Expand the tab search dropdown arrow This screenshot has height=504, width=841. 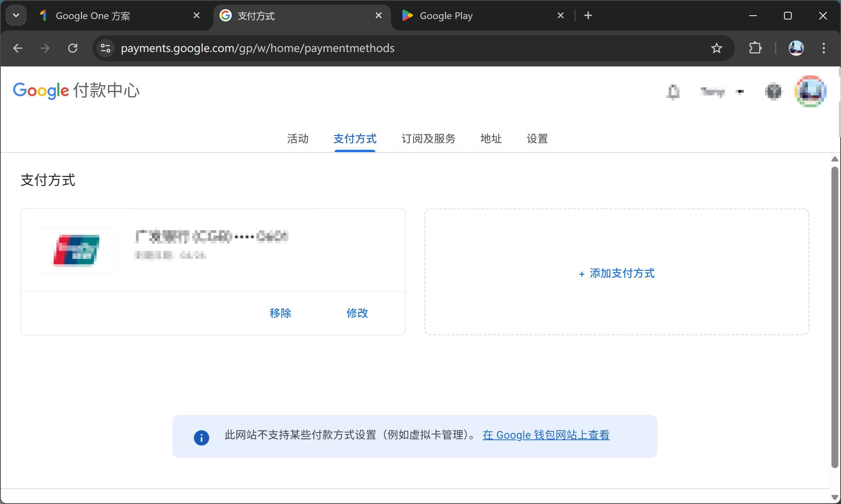[x=16, y=16]
